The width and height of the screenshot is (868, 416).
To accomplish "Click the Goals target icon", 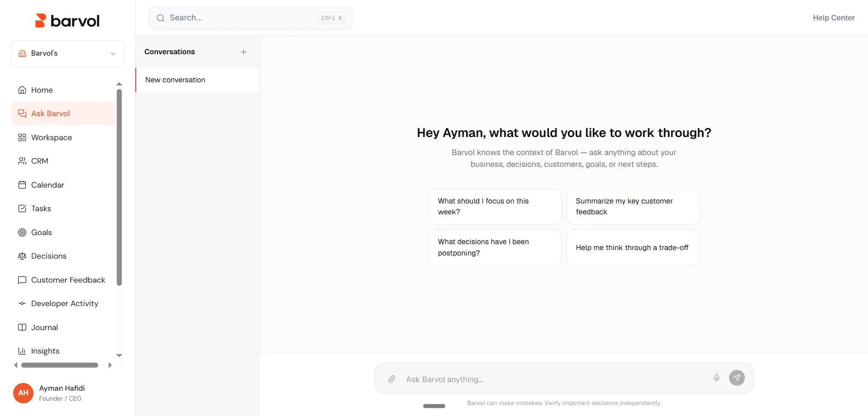I will tap(22, 232).
